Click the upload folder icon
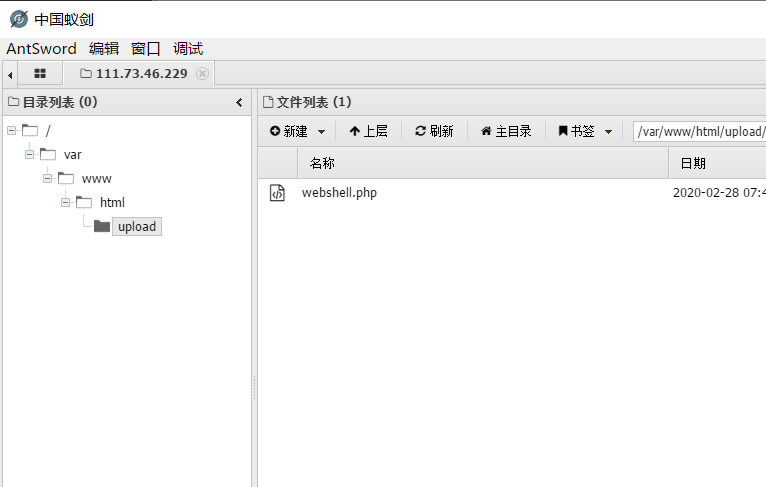Screen dimensions: 766x487 pos(102,226)
